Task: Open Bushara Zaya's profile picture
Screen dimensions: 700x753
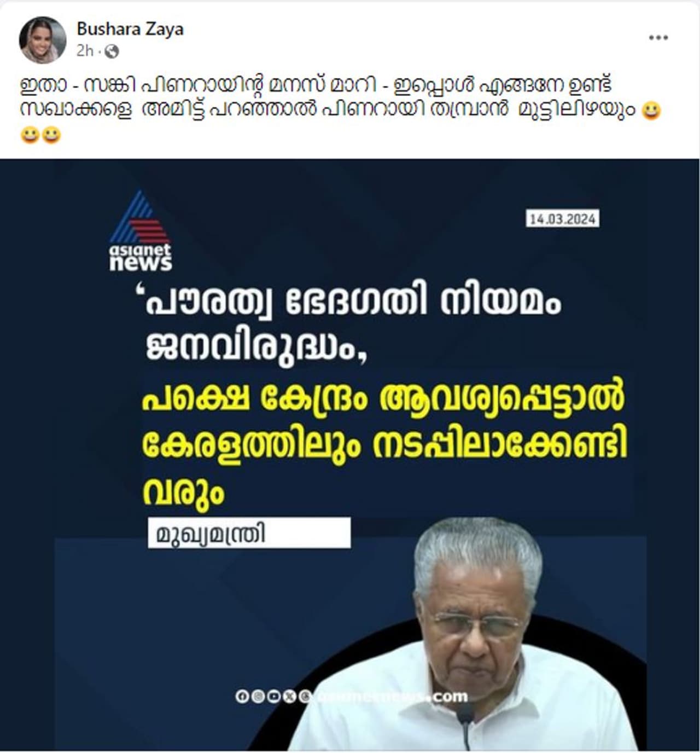Action: point(43,40)
